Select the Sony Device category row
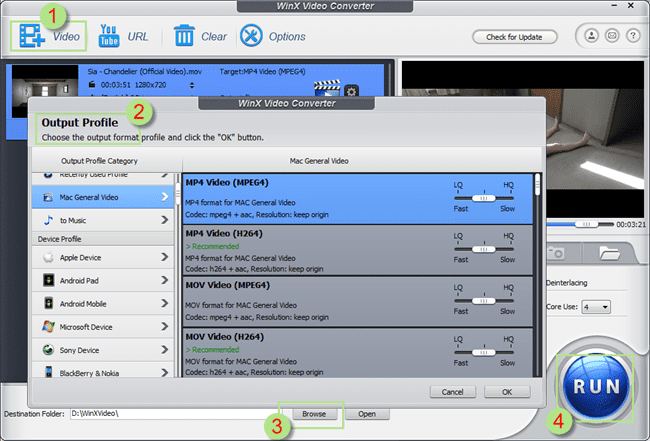The image size is (650, 441). (103, 350)
